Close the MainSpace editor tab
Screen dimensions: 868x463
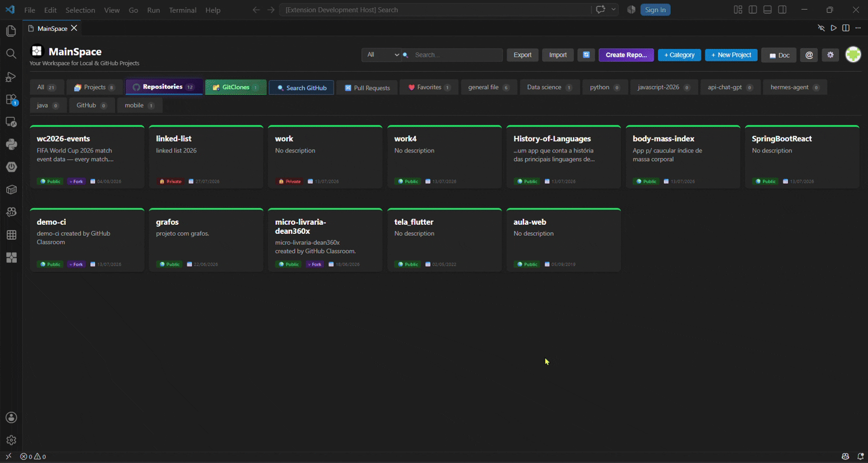click(x=74, y=28)
